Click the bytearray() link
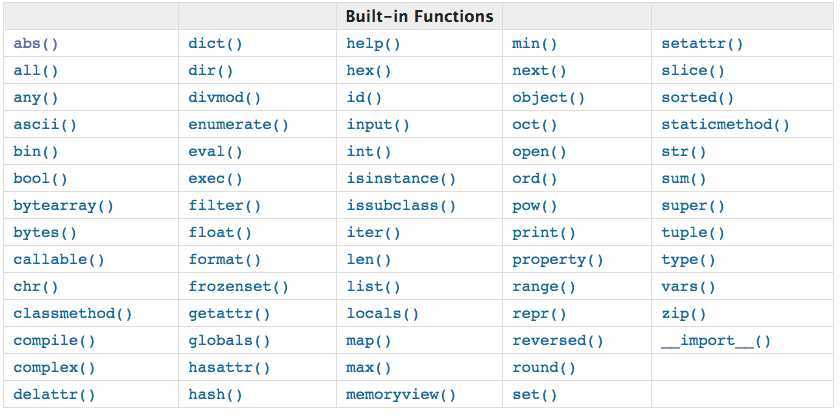 coord(63,206)
